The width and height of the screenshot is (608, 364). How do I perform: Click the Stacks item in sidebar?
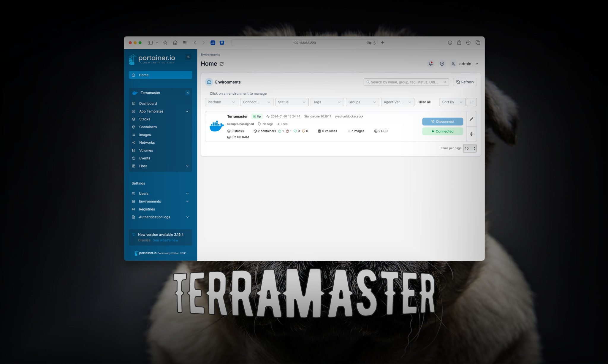(144, 119)
